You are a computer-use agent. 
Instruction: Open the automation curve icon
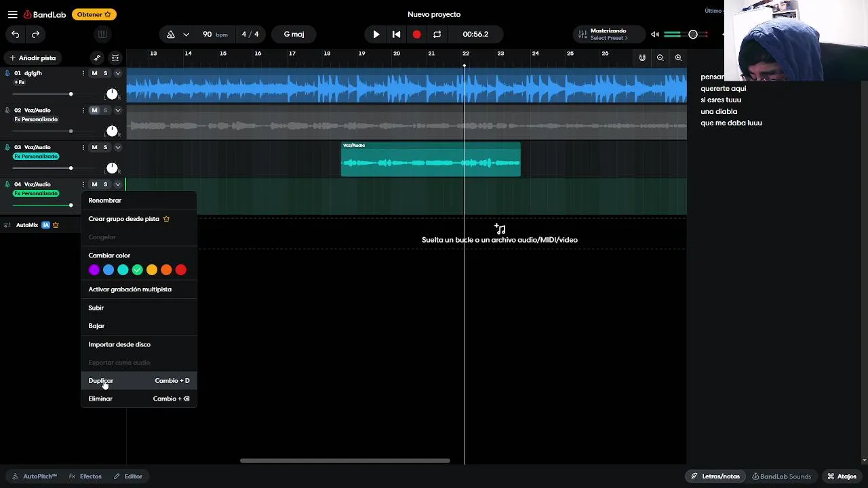[x=97, y=58]
